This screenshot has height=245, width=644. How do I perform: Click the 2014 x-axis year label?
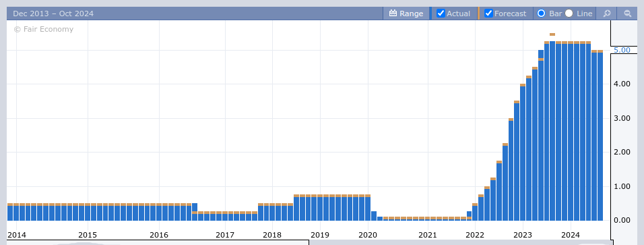16,235
